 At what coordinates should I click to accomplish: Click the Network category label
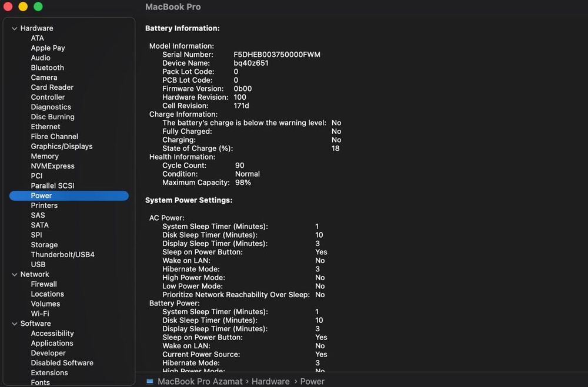[x=35, y=274]
